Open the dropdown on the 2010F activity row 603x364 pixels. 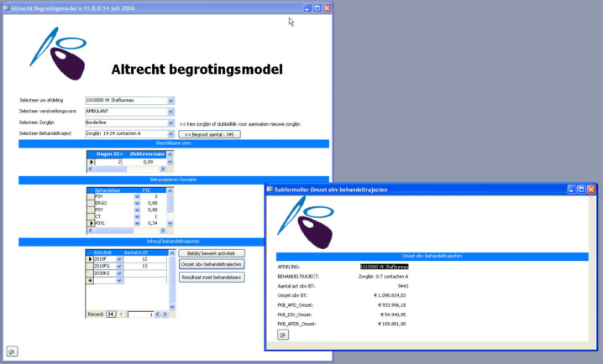(x=119, y=259)
